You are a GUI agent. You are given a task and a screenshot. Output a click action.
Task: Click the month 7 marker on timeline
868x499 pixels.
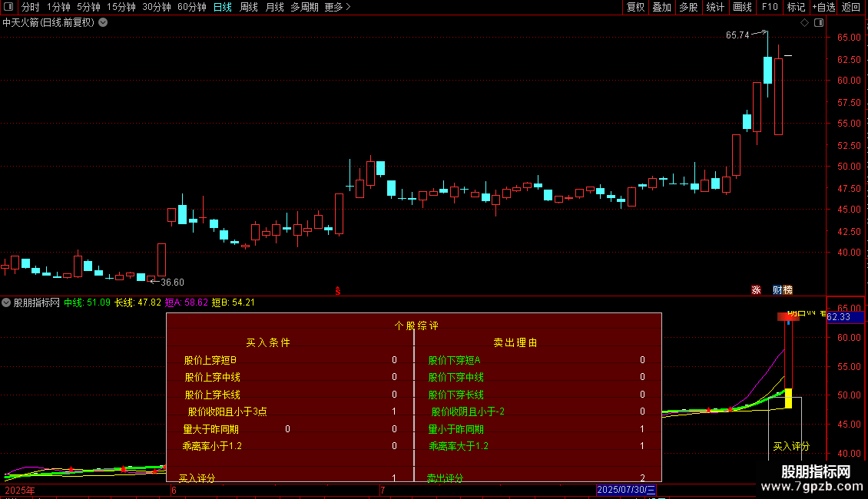click(383, 490)
